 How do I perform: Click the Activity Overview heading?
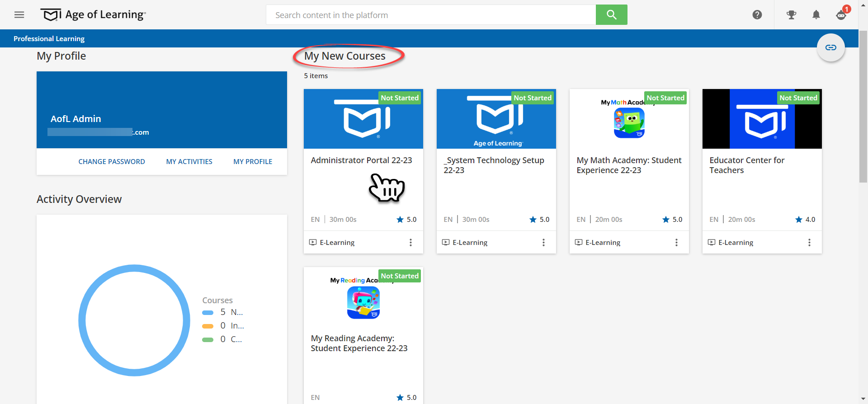point(79,199)
